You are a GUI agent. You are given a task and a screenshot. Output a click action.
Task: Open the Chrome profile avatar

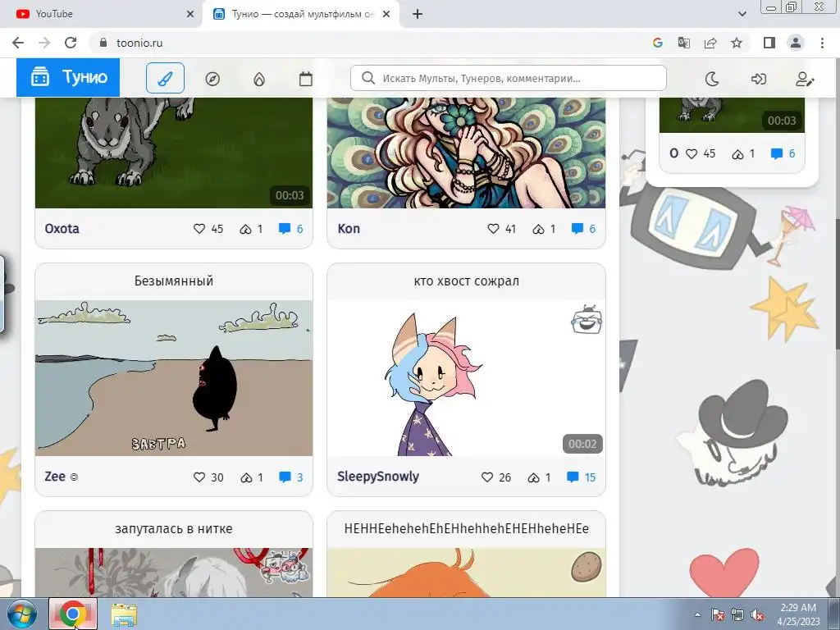(x=796, y=43)
